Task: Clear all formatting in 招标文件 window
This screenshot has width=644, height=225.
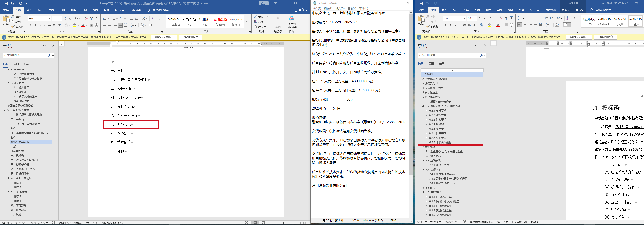Action: tap(86, 18)
